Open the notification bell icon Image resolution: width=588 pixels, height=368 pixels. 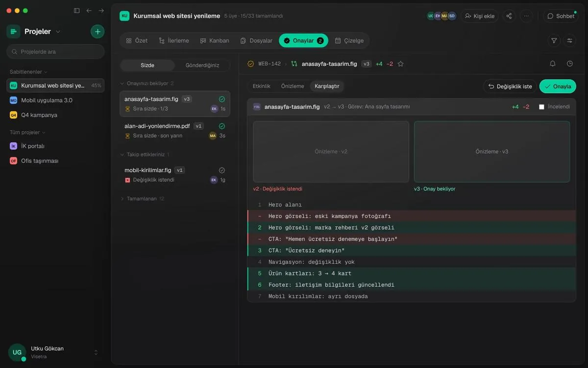click(553, 64)
